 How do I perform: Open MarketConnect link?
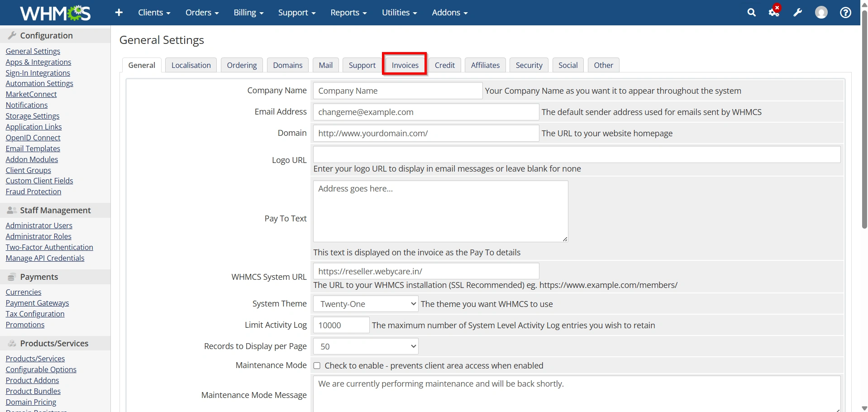click(x=31, y=94)
